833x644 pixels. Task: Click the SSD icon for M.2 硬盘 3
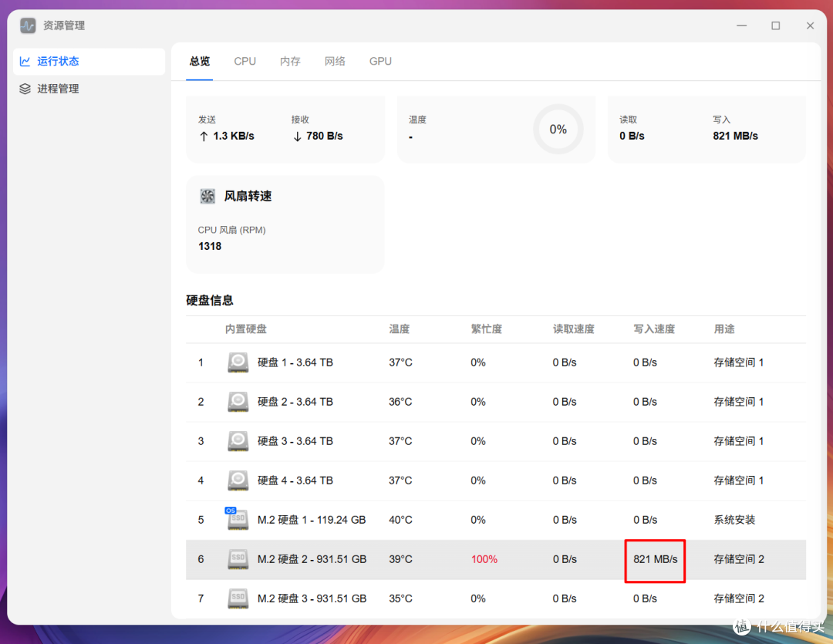238,598
